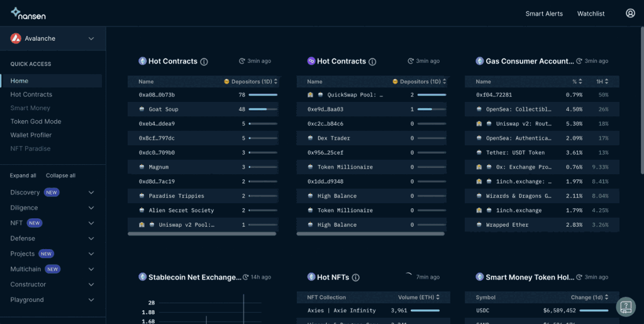This screenshot has height=324, width=644.
Task: Expand the Diligence section
Action: tap(91, 208)
